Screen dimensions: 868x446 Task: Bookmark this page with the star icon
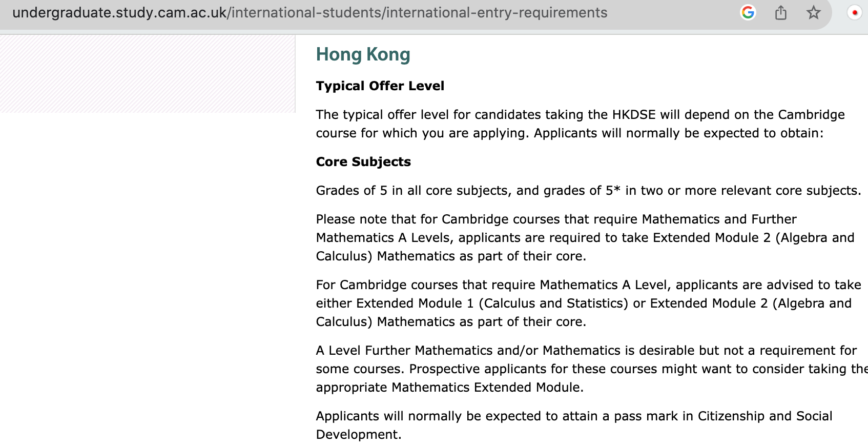click(813, 12)
